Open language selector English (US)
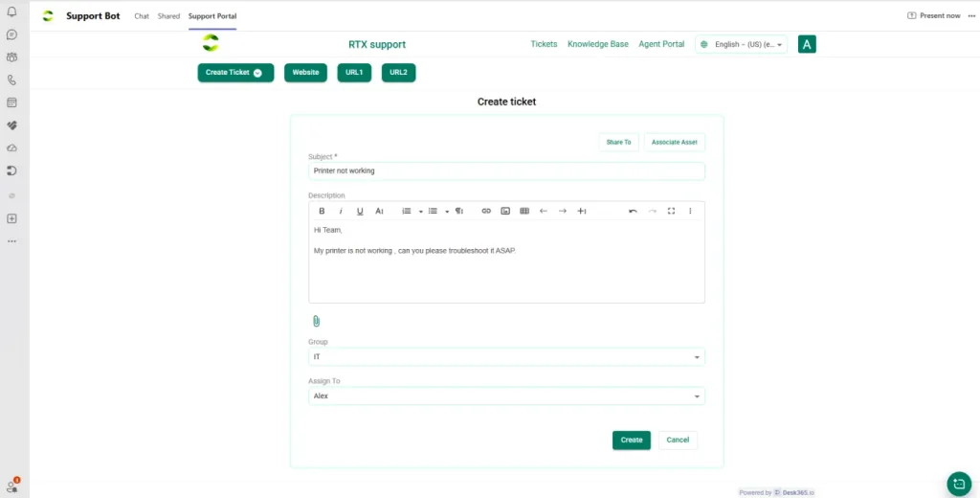The image size is (980, 498). coord(742,44)
